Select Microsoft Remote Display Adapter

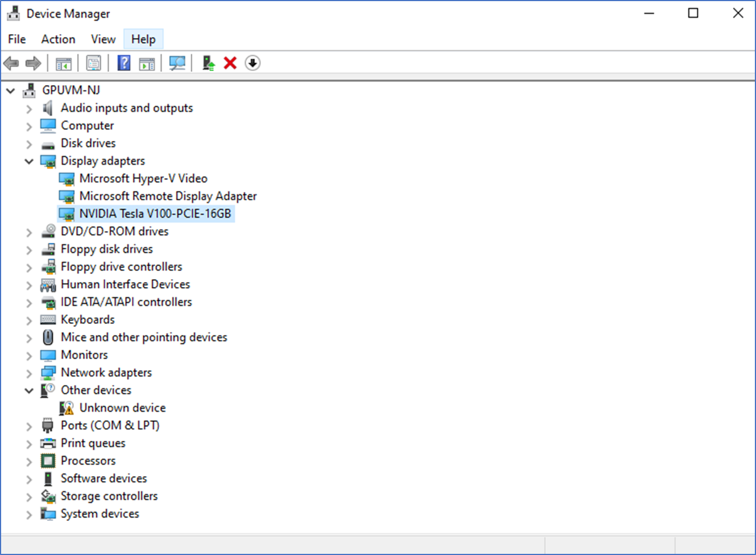pyautogui.click(x=168, y=196)
